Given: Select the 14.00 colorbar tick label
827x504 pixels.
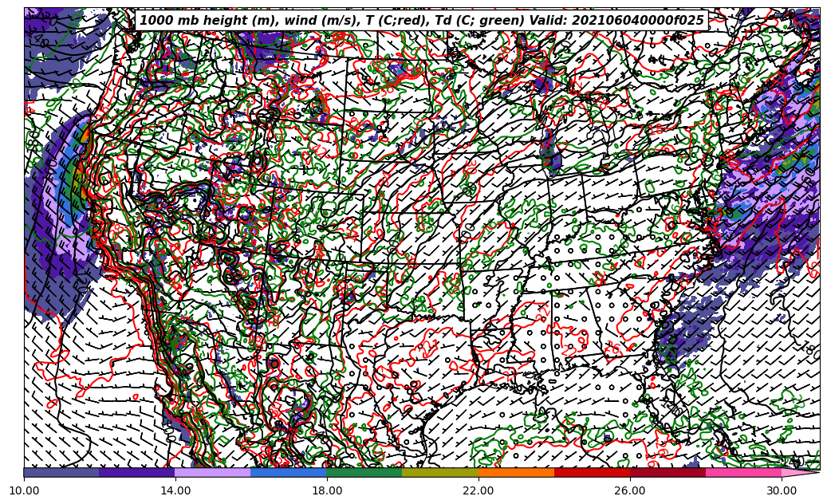Looking at the screenshot, I should (175, 490).
